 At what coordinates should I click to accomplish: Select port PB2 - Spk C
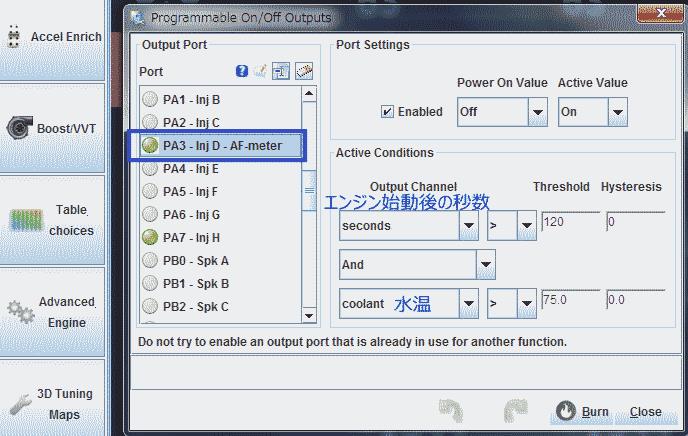pos(221,307)
